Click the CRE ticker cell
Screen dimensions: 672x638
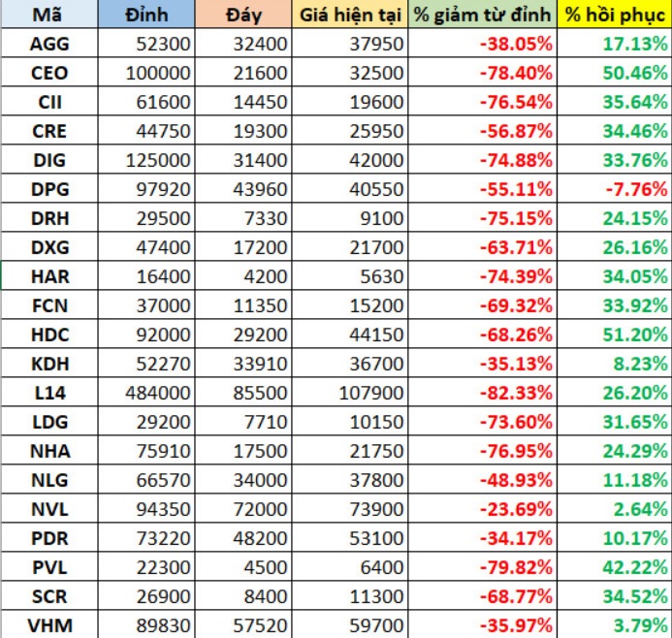tap(49, 131)
